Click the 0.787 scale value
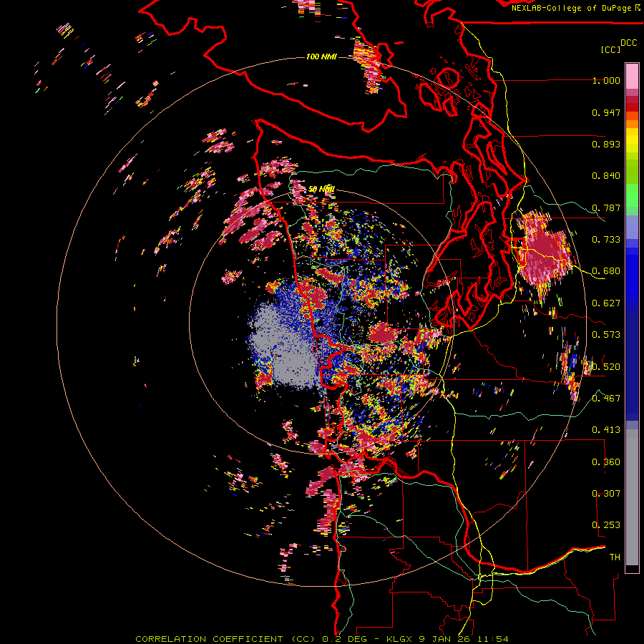This screenshot has width=644, height=644. [x=606, y=208]
